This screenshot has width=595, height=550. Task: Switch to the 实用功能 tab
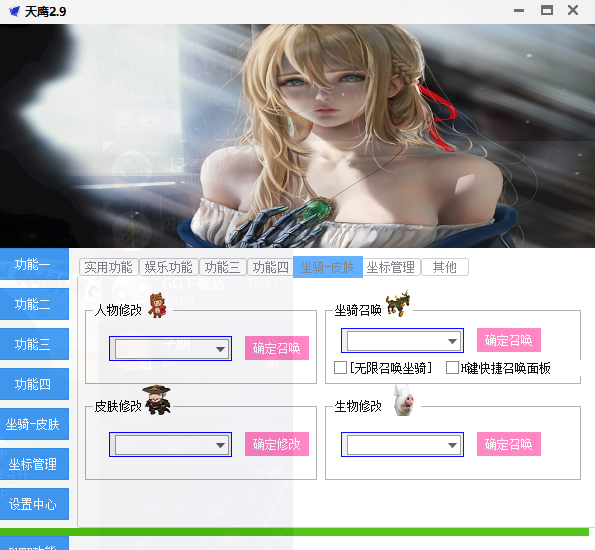click(109, 267)
